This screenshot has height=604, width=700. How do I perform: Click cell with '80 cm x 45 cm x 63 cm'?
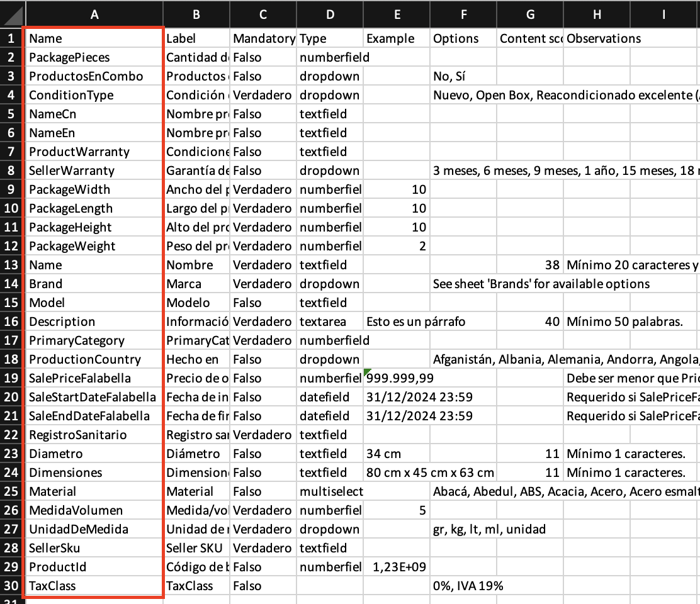pos(397,473)
